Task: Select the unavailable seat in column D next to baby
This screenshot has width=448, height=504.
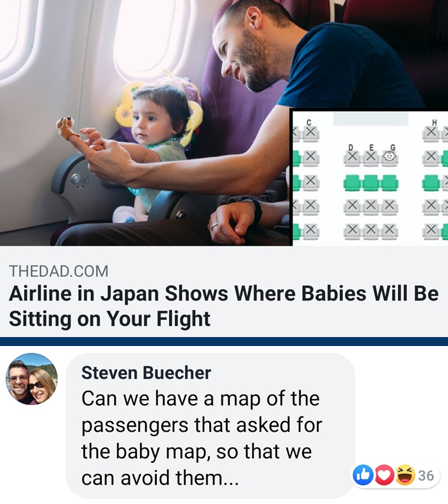Action: 353,157
